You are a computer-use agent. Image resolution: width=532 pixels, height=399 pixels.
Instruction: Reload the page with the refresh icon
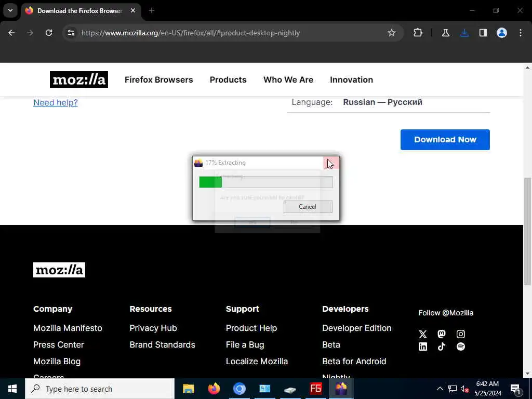click(49, 33)
